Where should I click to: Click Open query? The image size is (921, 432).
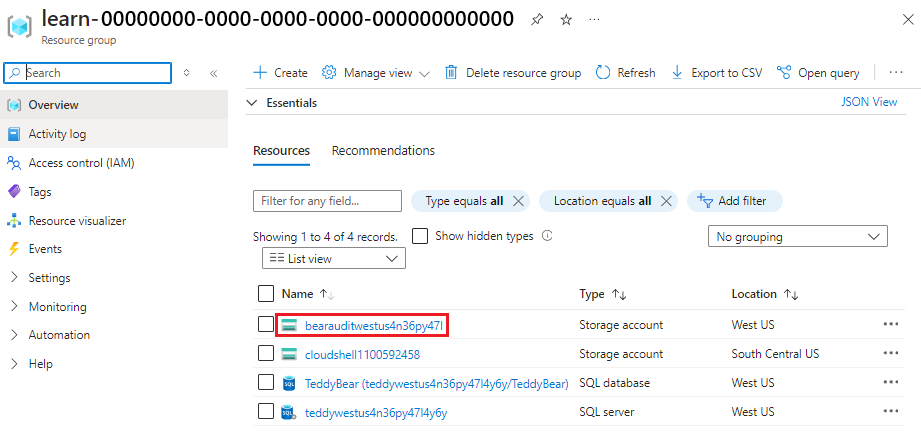click(818, 73)
